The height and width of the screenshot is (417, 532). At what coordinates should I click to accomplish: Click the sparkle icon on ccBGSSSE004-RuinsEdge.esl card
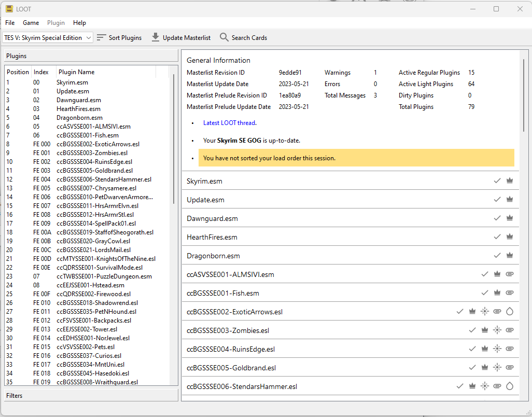[497, 349]
